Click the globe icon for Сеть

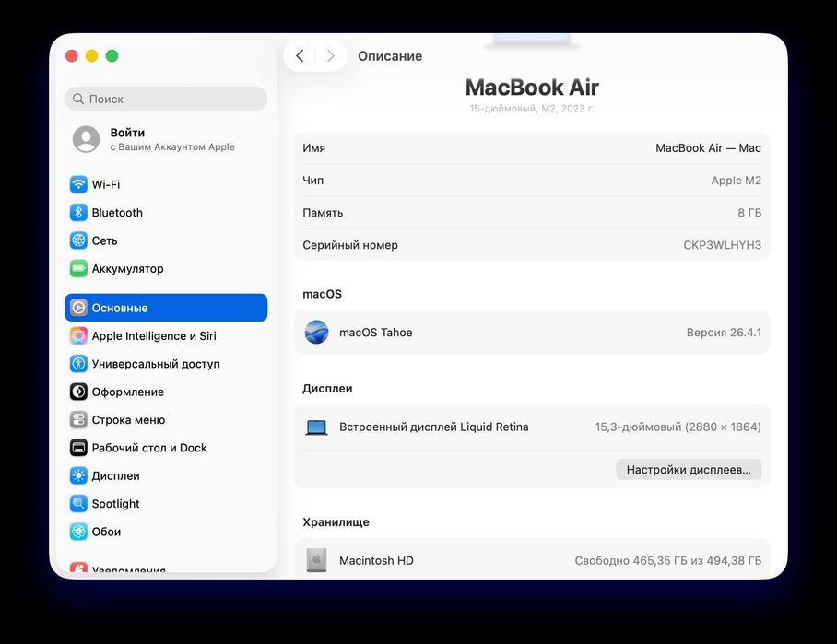(78, 240)
